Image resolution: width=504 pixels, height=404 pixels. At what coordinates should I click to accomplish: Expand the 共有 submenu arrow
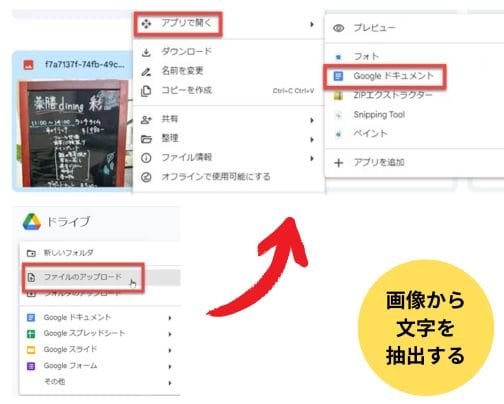(312, 120)
